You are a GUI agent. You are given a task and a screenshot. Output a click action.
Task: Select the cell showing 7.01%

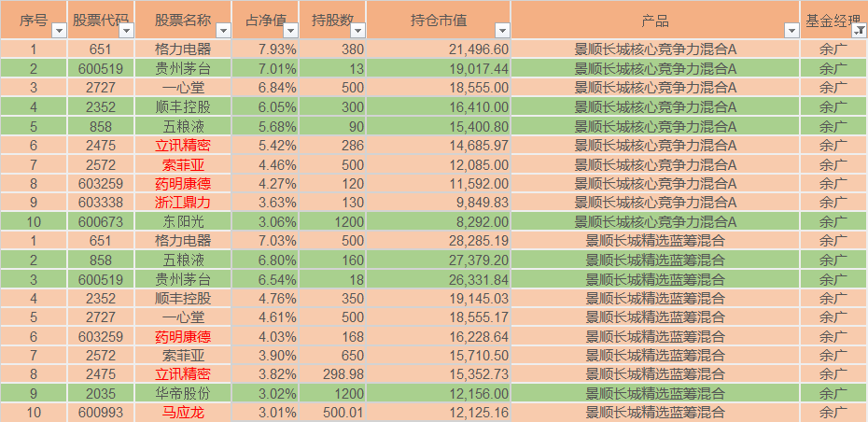point(265,68)
